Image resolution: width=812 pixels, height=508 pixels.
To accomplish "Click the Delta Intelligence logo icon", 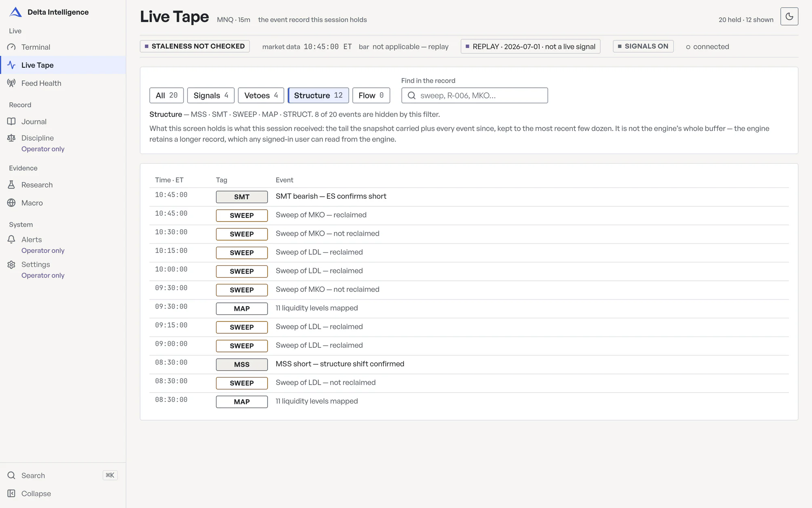I will 15,12.
